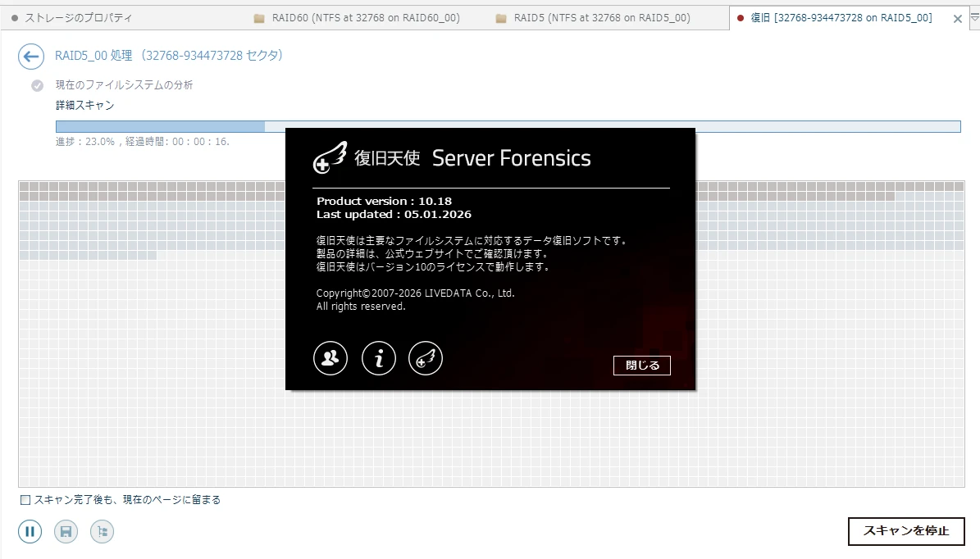Enable staying on page after scan completes
Viewport: 980px width, 559px height.
click(25, 500)
